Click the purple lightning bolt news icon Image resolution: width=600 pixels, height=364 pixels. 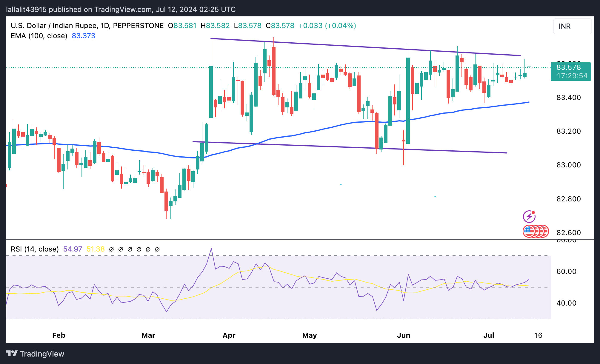(x=529, y=217)
